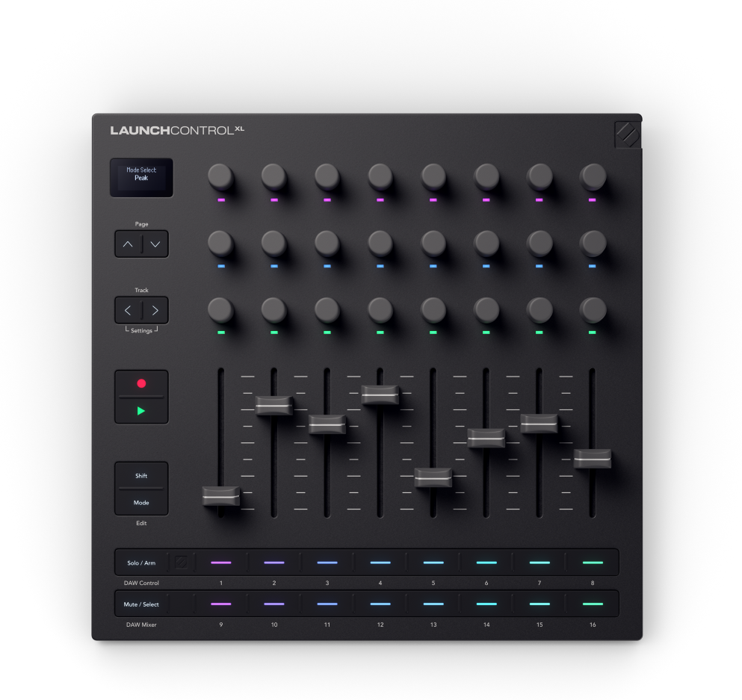The width and height of the screenshot is (742, 700).
Task: Click the fourth fader's raised cap
Action: 380,394
